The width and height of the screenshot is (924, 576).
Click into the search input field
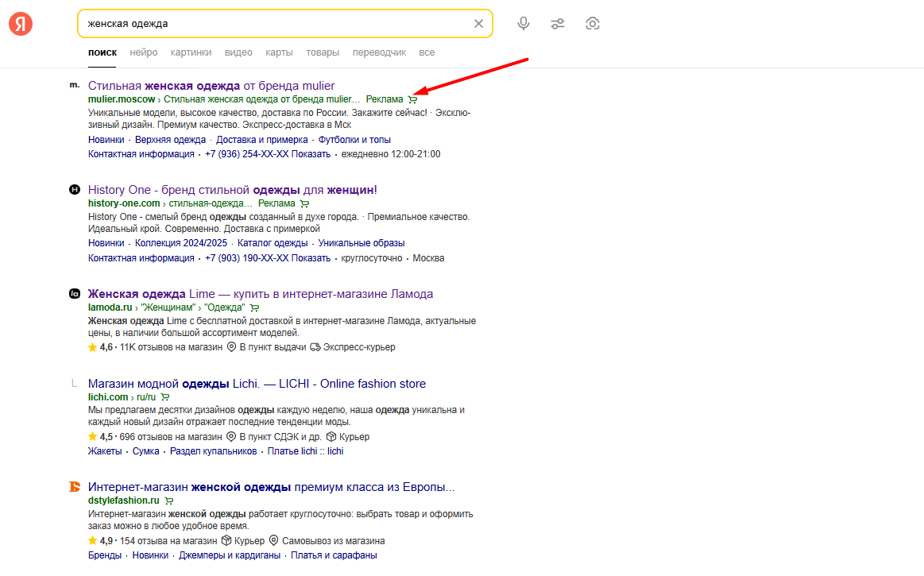click(x=270, y=24)
